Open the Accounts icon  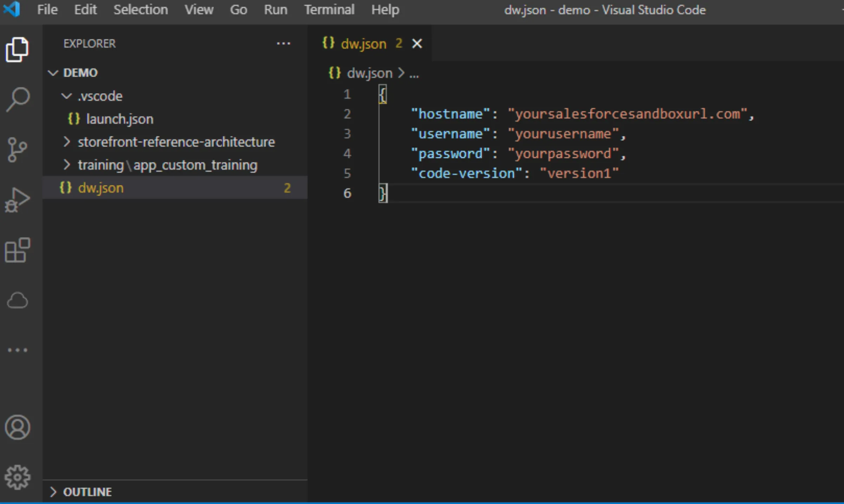pos(17,427)
